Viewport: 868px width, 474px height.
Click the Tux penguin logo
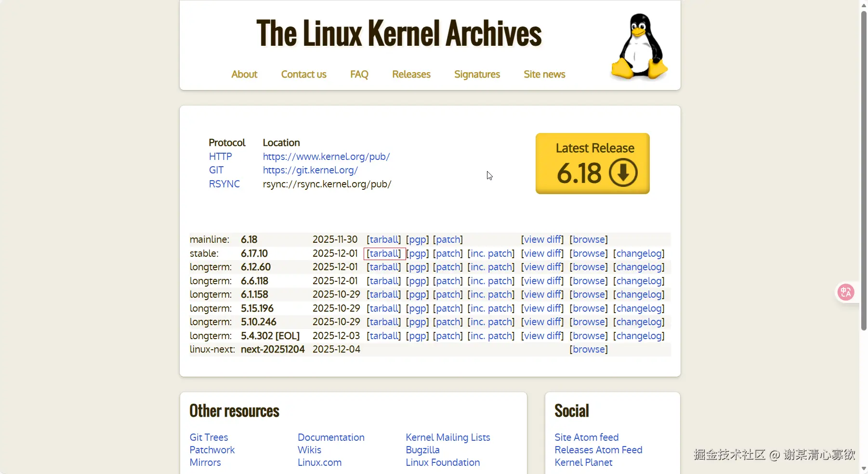pos(639,46)
